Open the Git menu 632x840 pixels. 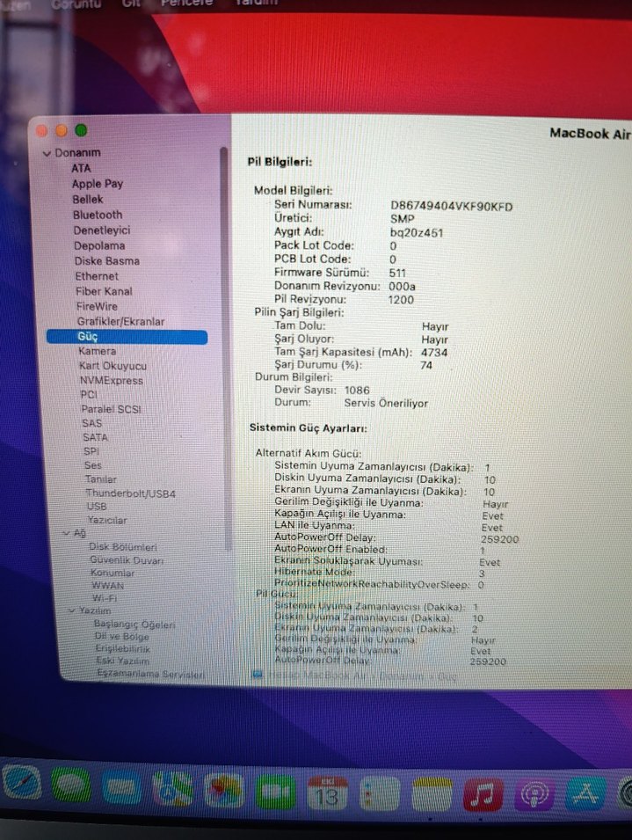coord(131,4)
